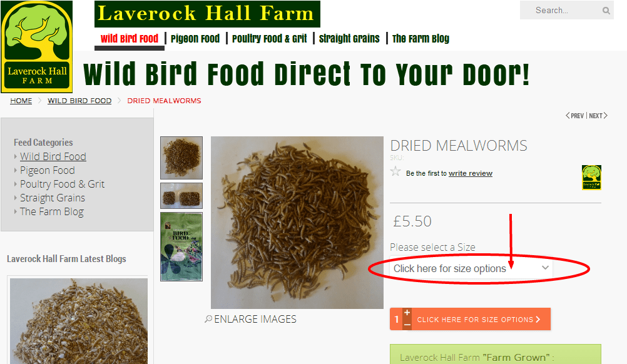Go to HOME in the breadcrumb
627x364 pixels.
pos(21,101)
